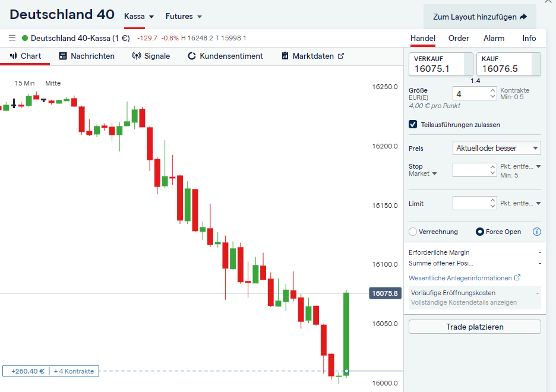Click KAUF 16076.5 buy button
Image resolution: width=556 pixels, height=392 pixels.
[x=508, y=64]
